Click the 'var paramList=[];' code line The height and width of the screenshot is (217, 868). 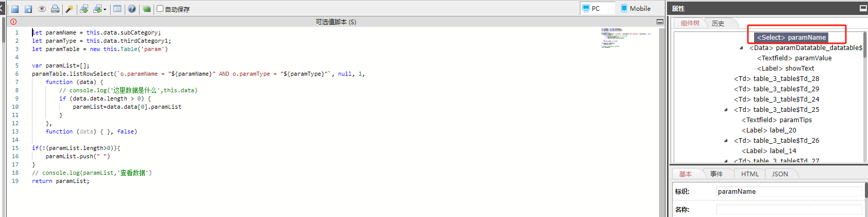(60, 65)
